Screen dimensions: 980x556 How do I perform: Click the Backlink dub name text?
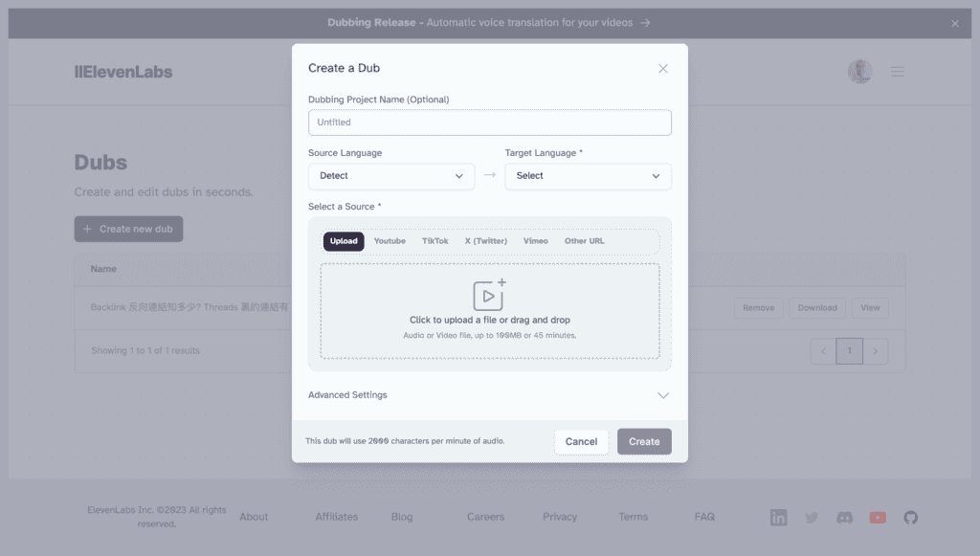(x=189, y=307)
